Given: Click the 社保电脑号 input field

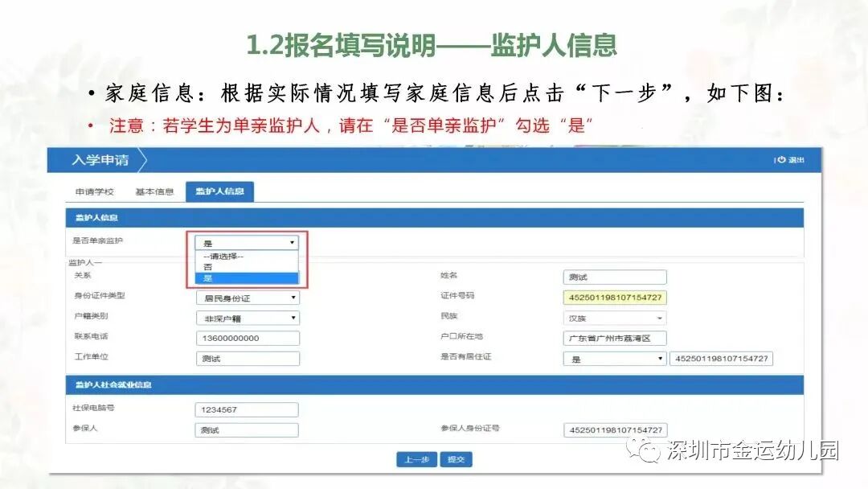Looking at the screenshot, I should coord(247,409).
